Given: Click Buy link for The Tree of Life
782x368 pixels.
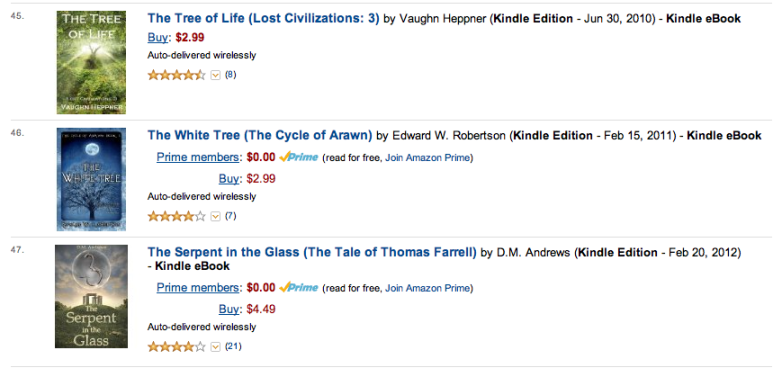Looking at the screenshot, I should (158, 37).
